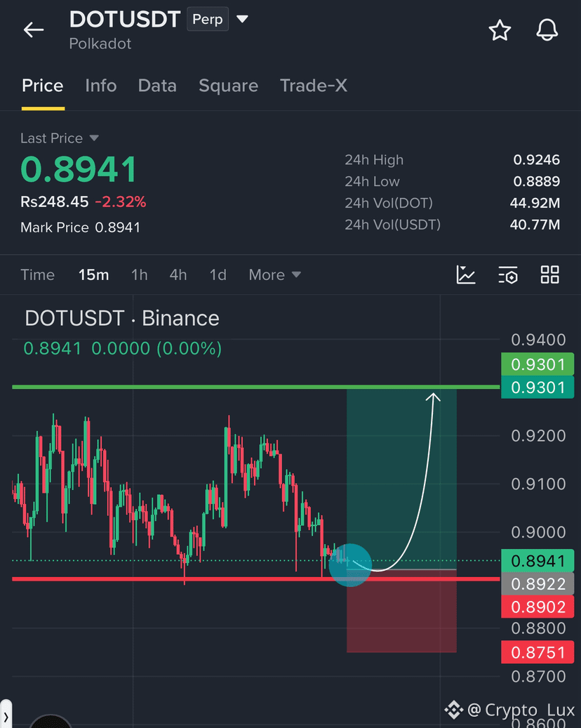The width and height of the screenshot is (581, 728).
Task: Open price alert bell icon
Action: coord(547,30)
